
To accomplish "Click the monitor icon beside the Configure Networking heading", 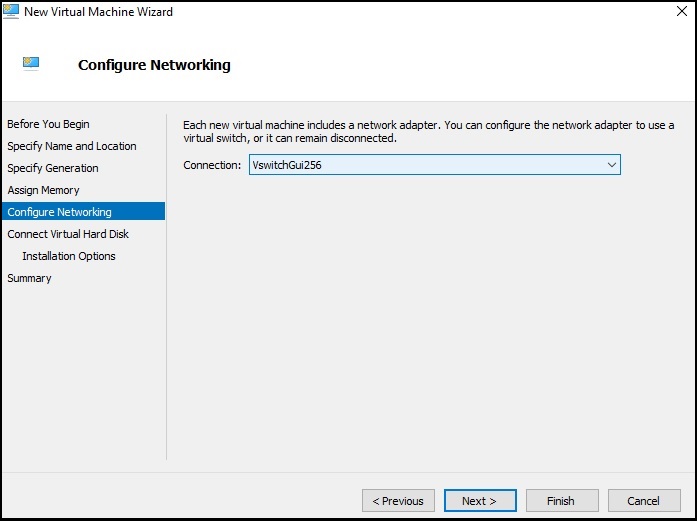I will (32, 65).
